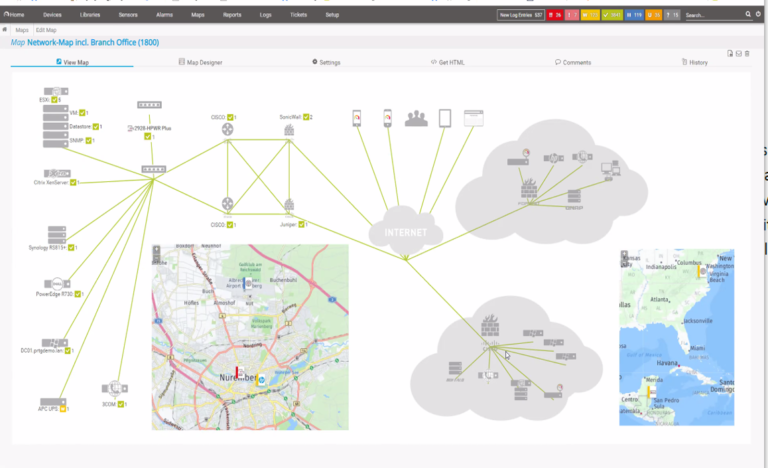Click the INTERNET cloud

406,232
